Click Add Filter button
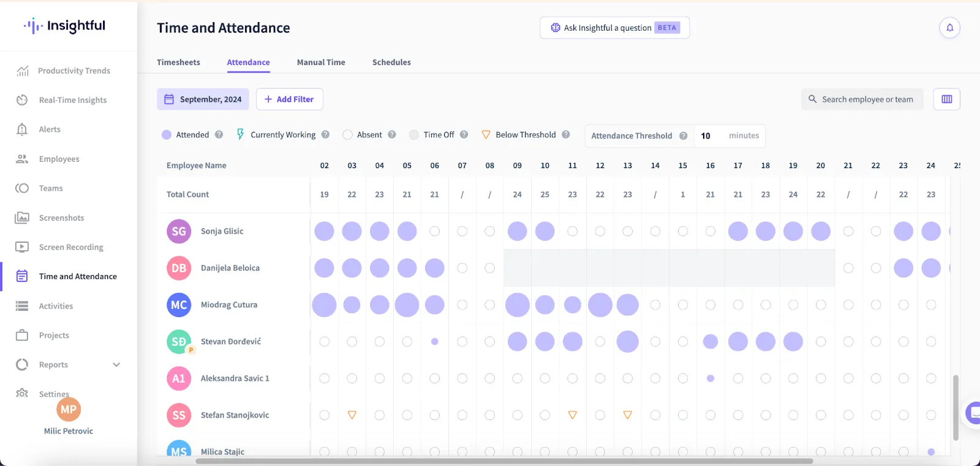 click(289, 99)
